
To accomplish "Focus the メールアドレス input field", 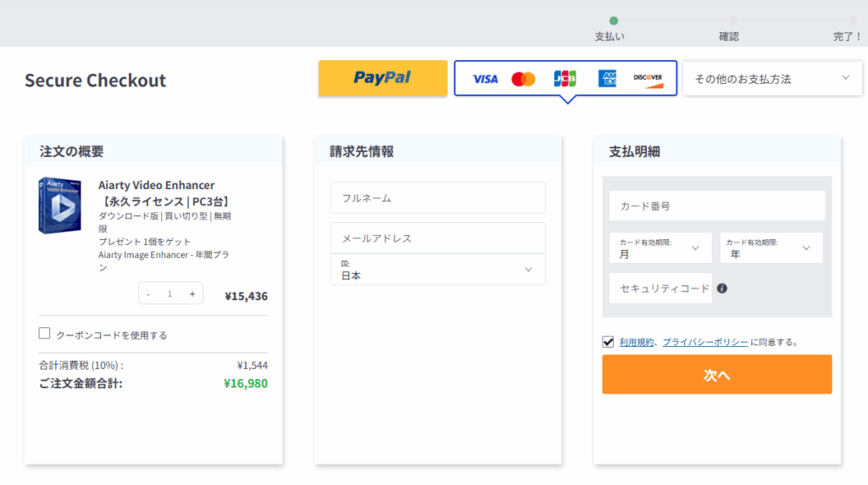I will click(x=438, y=238).
